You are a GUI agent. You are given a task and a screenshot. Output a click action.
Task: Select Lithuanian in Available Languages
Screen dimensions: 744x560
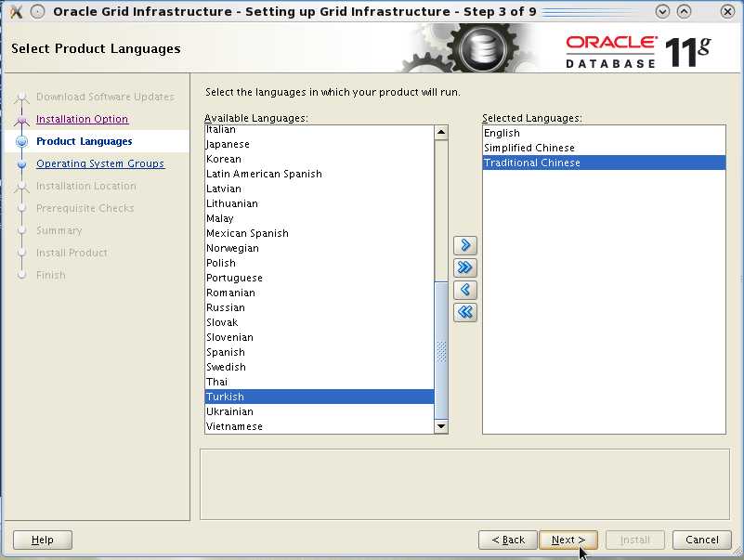[320, 203]
